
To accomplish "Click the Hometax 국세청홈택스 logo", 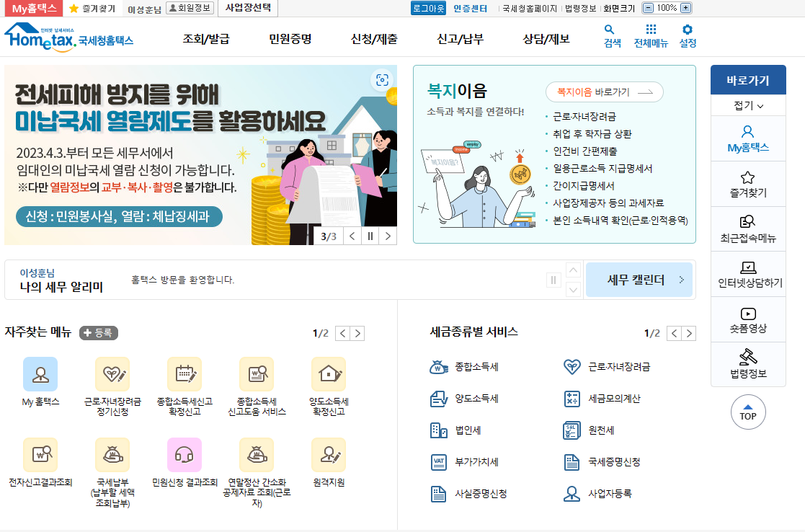I will (x=68, y=37).
